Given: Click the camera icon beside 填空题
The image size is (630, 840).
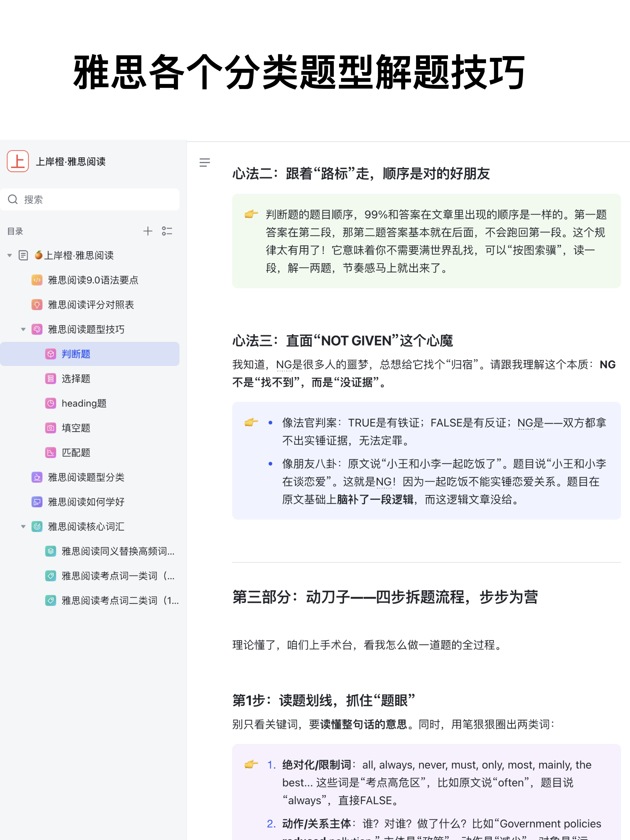Looking at the screenshot, I should 51,428.
